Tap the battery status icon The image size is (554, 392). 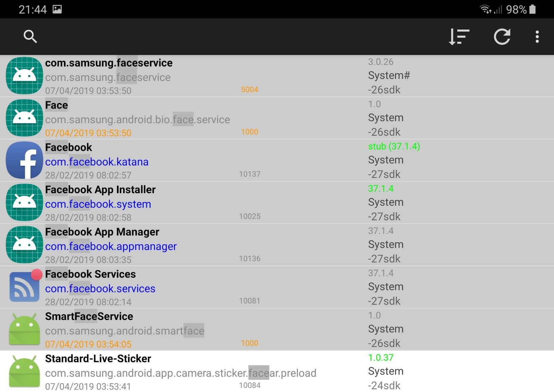click(x=533, y=9)
